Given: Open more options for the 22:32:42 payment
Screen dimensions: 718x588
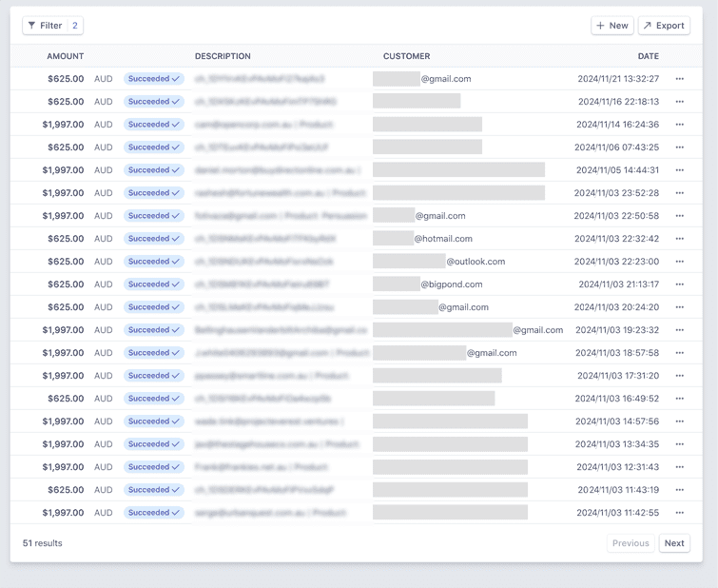Looking at the screenshot, I should pos(680,239).
